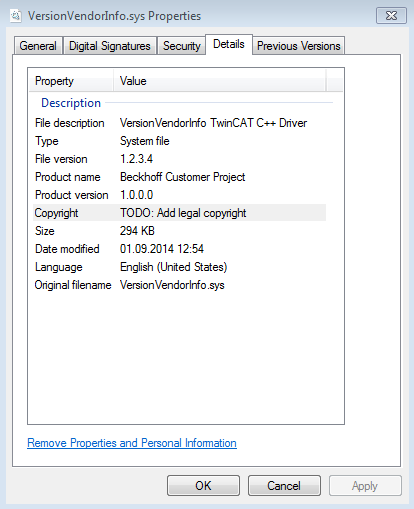Click the date value '01.09.2014 12:54'

coord(162,249)
